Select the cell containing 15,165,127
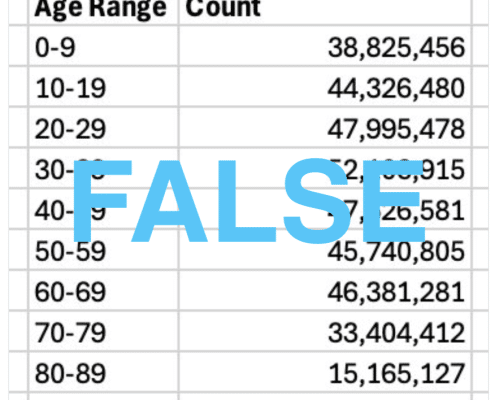 click(x=325, y=372)
